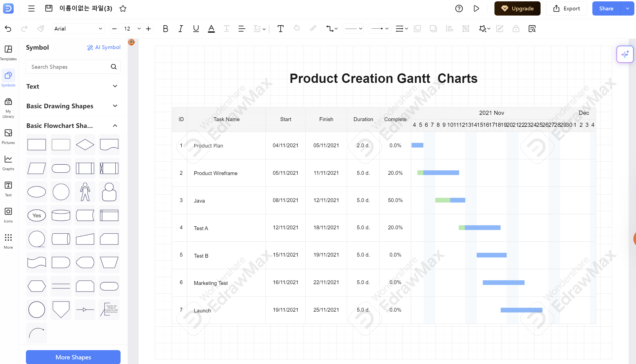This screenshot has width=636, height=364.
Task: Click the bring to front icon
Action: (x=417, y=29)
